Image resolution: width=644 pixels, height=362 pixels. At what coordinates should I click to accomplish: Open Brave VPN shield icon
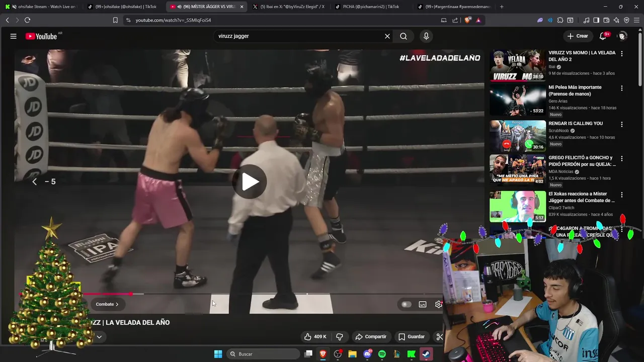point(626,20)
